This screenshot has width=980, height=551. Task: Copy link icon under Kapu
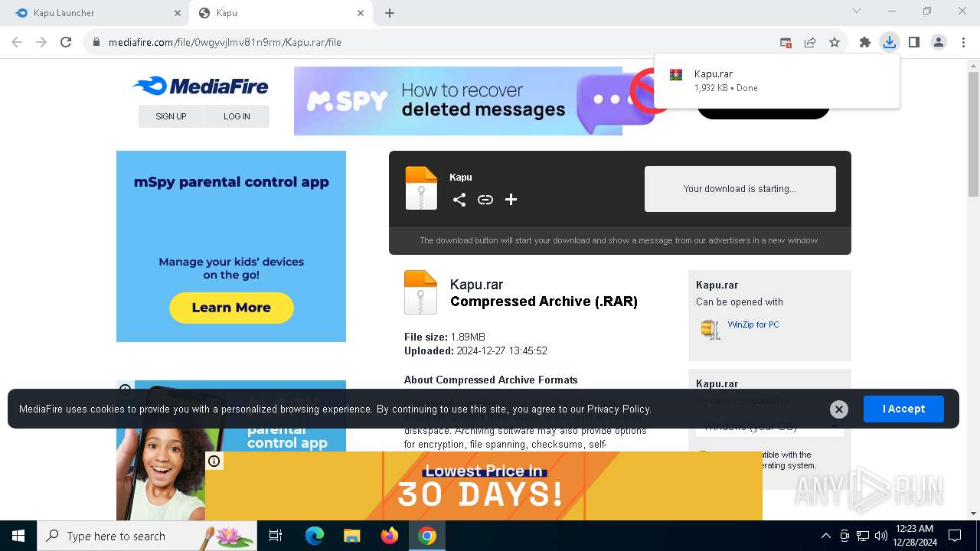pos(485,200)
